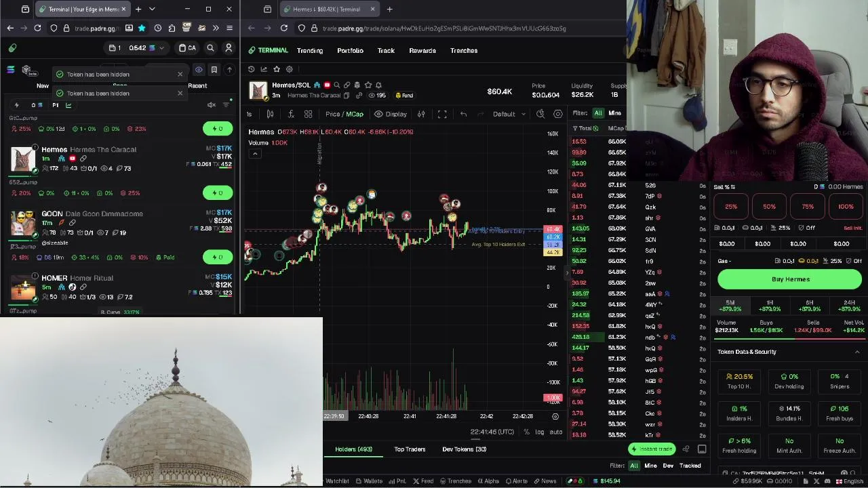This screenshot has height=488, width=868.
Task: Open the token feed filter settings icon
Action: point(226,105)
